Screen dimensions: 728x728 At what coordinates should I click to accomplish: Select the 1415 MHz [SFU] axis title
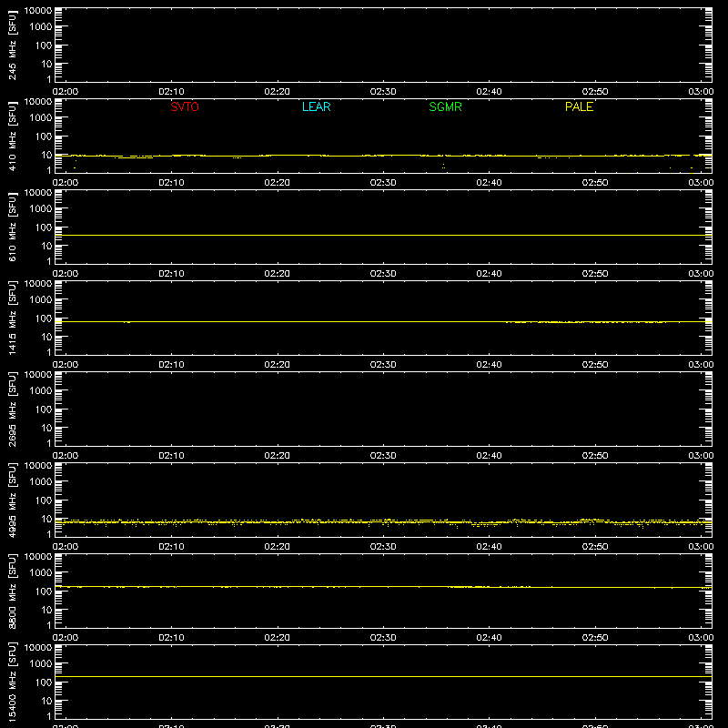[12, 318]
